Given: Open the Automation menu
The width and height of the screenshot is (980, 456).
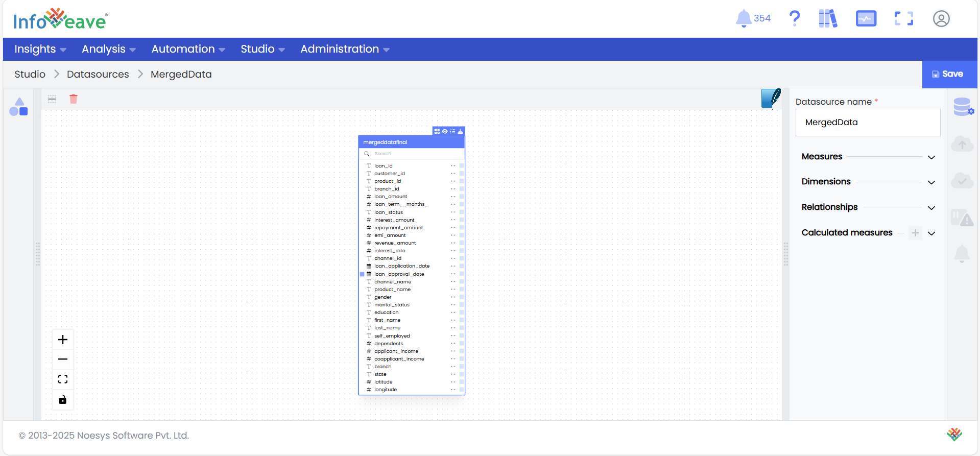Looking at the screenshot, I should 188,49.
